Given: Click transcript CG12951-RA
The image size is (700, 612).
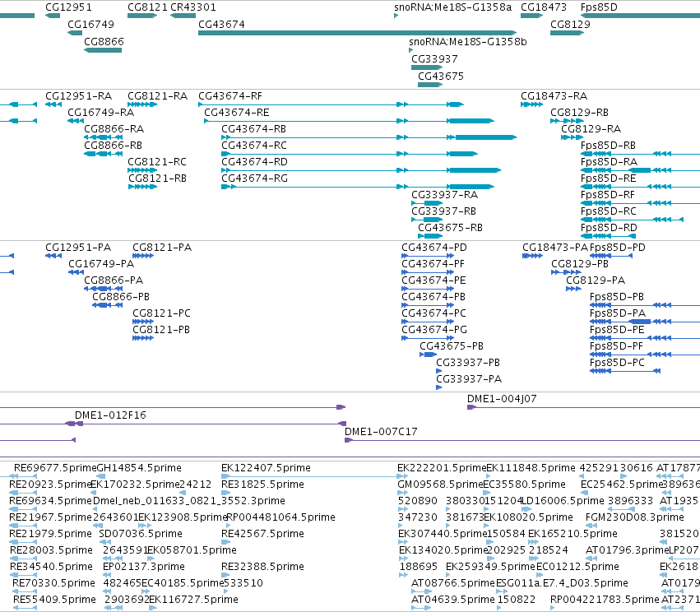Looking at the screenshot, I should coord(53,104).
